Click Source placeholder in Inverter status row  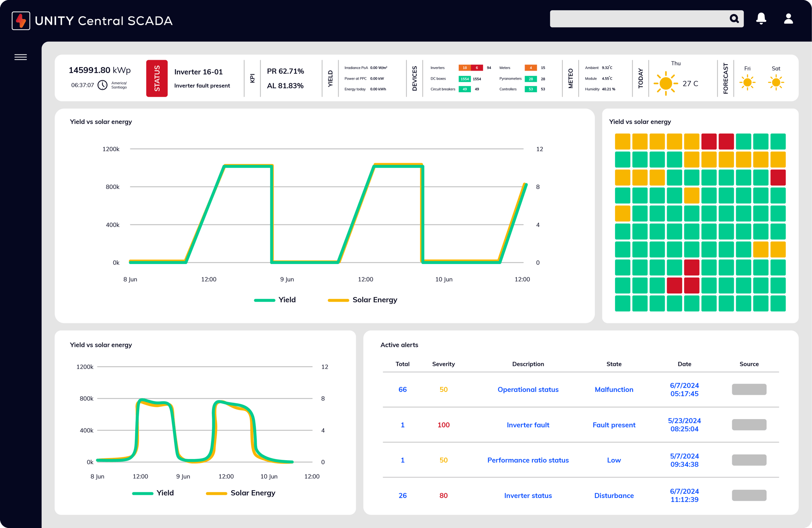pyautogui.click(x=749, y=496)
